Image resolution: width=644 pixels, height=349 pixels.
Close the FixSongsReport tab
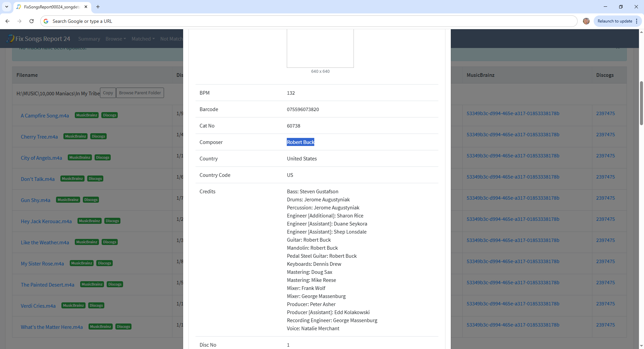[x=86, y=7]
